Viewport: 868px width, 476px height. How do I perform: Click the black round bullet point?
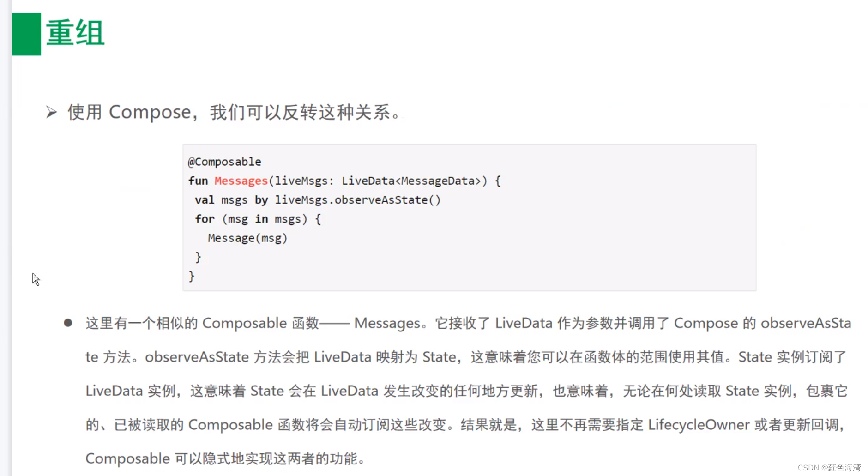click(68, 323)
